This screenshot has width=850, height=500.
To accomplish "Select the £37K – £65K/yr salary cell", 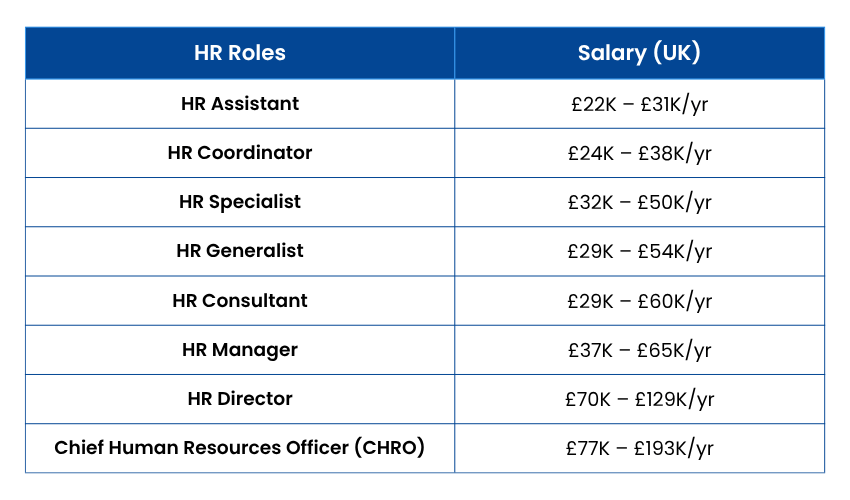I will (x=639, y=350).
